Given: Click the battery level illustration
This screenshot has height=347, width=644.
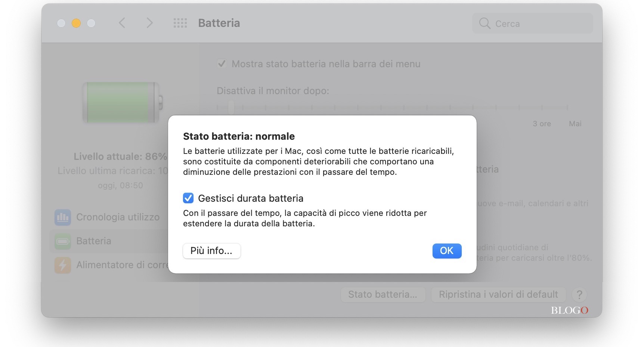Looking at the screenshot, I should click(121, 103).
